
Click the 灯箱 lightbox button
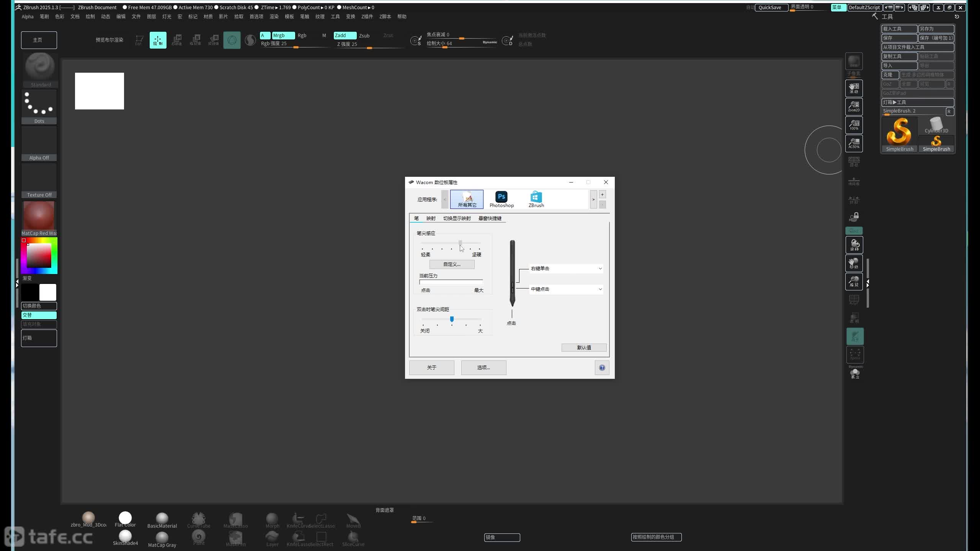tap(39, 338)
